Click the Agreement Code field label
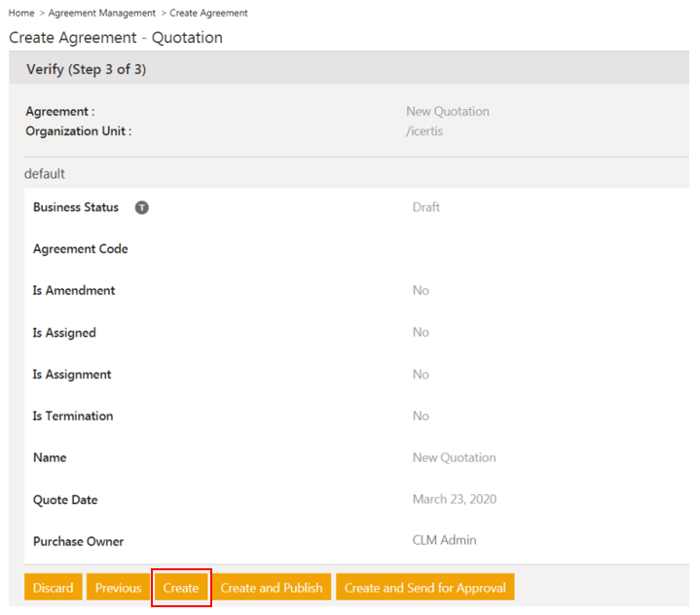This screenshot has width=700, height=615. 80,249
